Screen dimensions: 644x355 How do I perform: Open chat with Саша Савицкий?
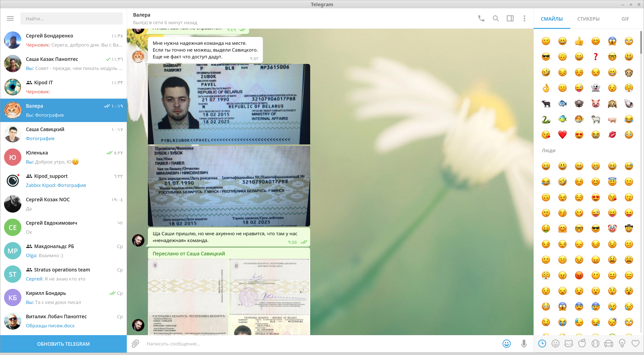(63, 134)
